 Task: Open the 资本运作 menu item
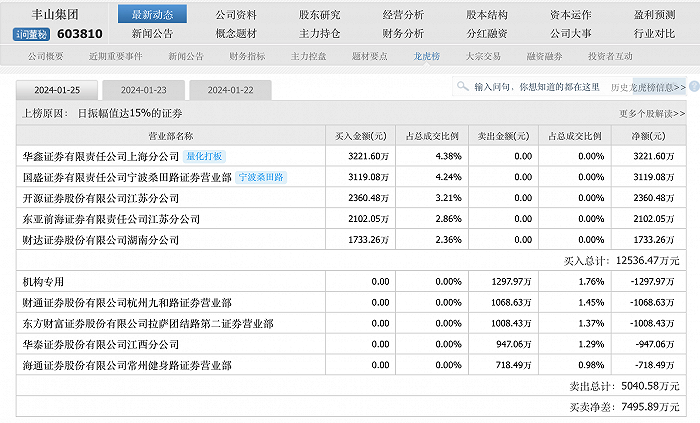click(x=571, y=15)
